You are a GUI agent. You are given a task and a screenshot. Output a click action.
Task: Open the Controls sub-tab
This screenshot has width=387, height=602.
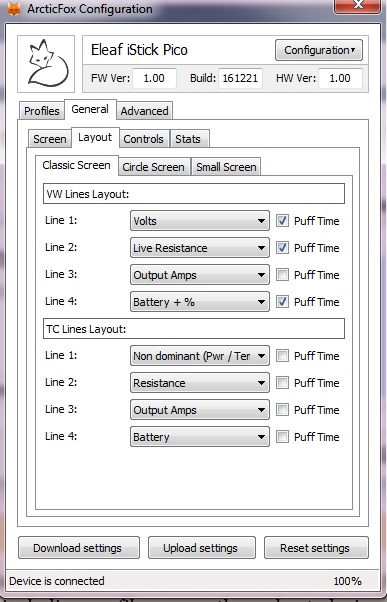click(x=144, y=139)
